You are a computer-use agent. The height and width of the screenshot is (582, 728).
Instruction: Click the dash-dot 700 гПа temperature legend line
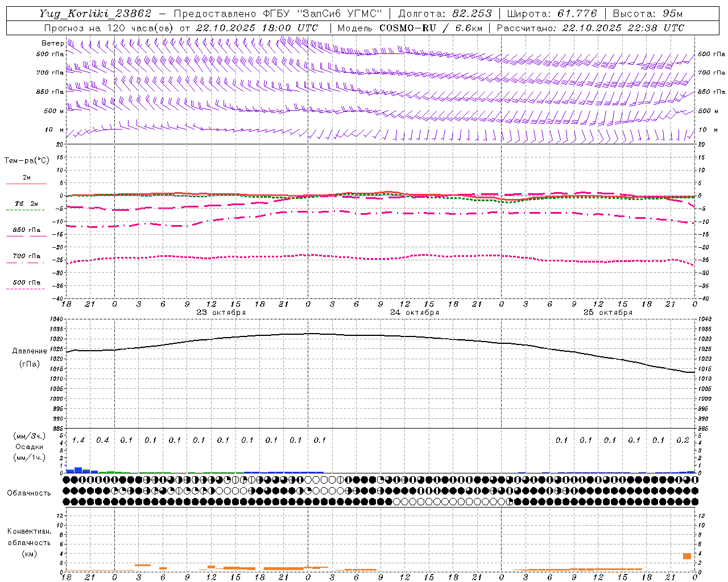pyautogui.click(x=25, y=263)
